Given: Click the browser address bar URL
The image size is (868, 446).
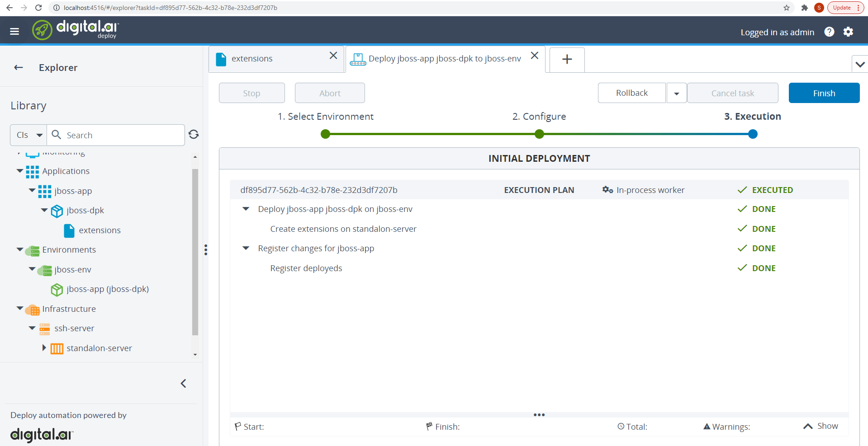Looking at the screenshot, I should pos(170,8).
